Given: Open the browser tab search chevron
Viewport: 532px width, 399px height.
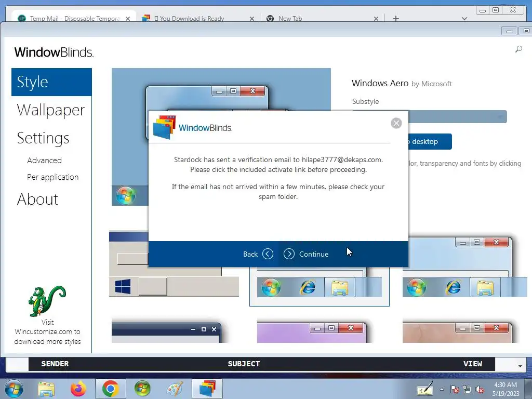Looking at the screenshot, I should [464, 19].
